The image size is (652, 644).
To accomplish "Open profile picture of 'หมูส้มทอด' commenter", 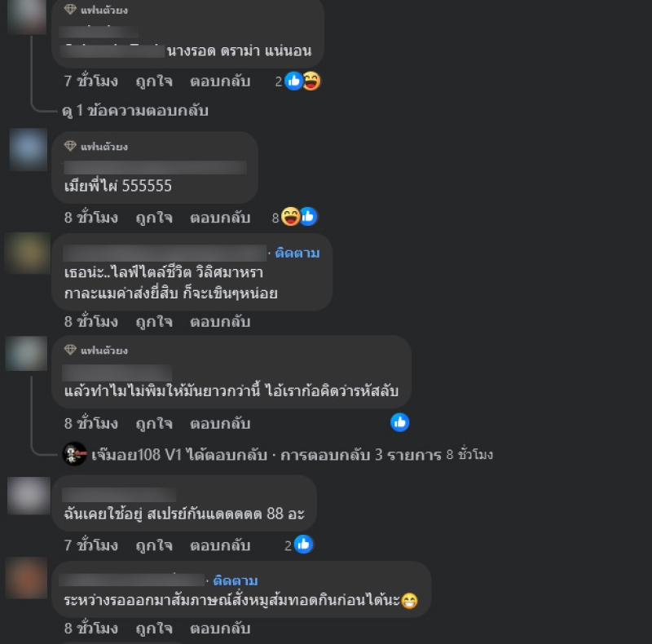I will (x=27, y=578).
